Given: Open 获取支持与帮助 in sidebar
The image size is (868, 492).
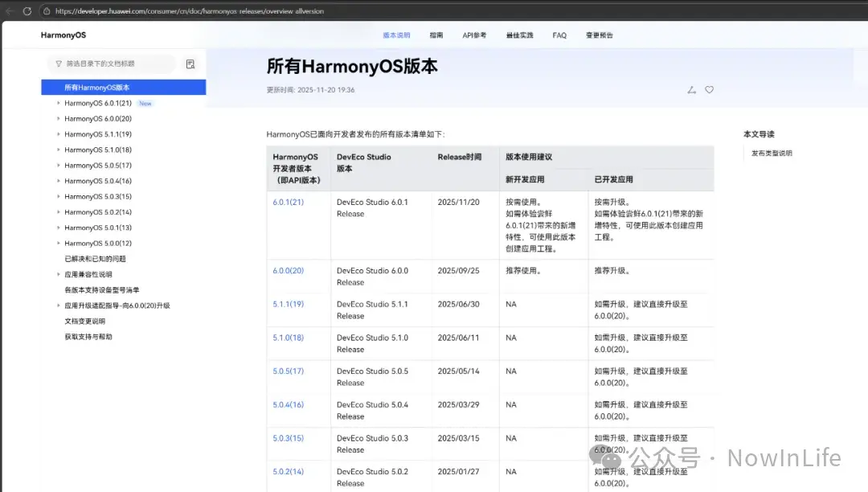Looking at the screenshot, I should [x=88, y=337].
